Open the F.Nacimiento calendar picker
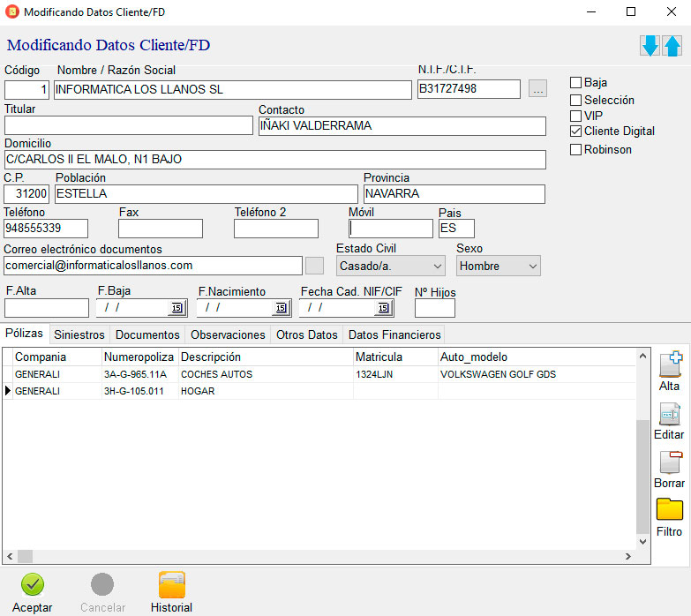 click(282, 308)
